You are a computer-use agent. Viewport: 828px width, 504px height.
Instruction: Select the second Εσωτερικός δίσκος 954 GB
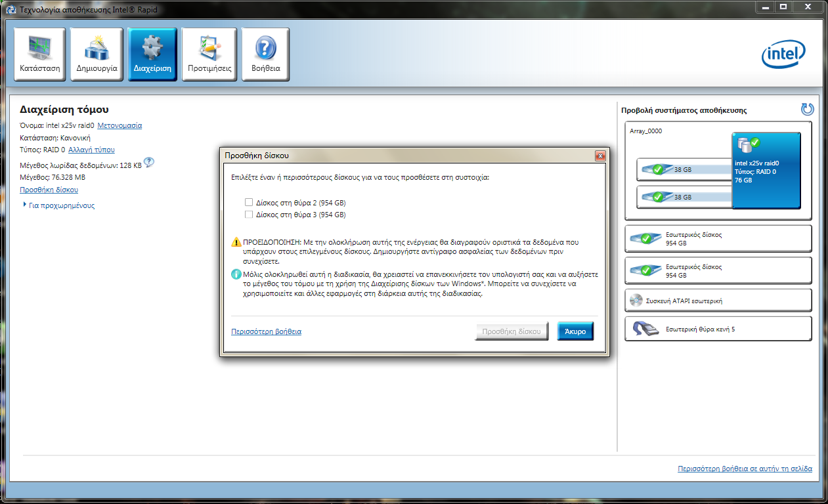[x=718, y=271]
